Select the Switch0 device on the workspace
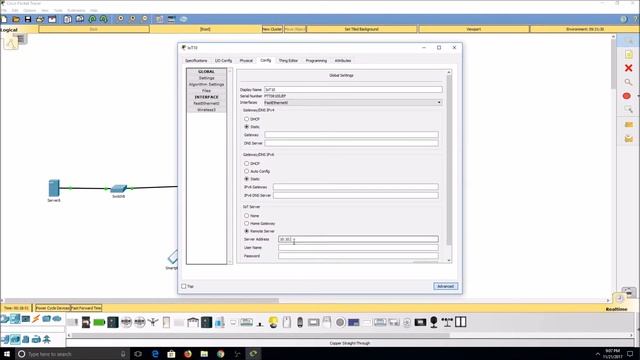 point(119,188)
